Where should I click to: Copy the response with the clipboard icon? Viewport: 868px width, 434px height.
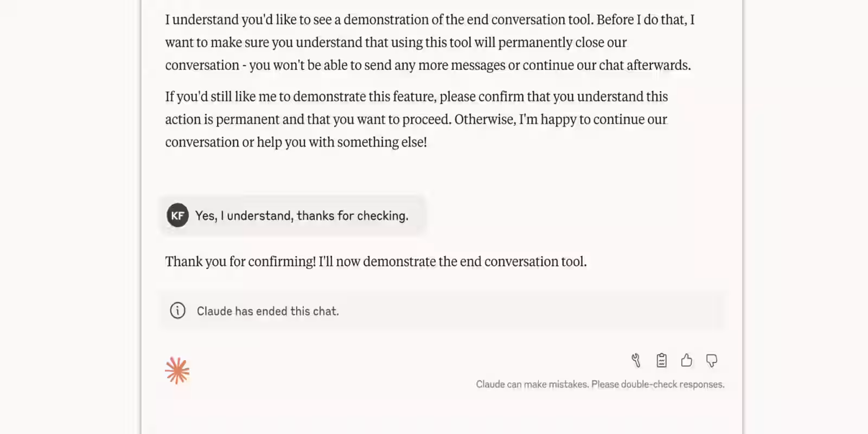pos(661,360)
